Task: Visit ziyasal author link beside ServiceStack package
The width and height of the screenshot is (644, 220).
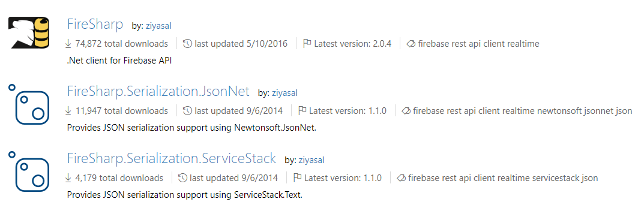Action: (x=311, y=161)
